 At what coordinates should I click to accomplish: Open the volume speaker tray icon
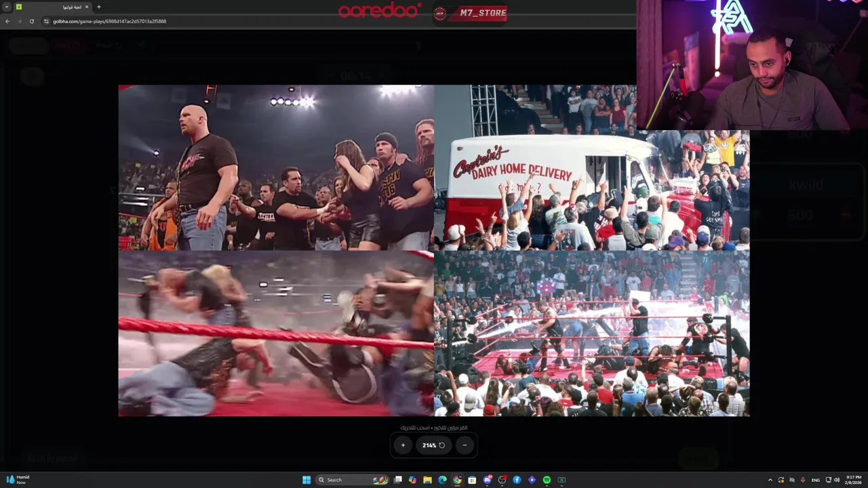click(x=836, y=480)
